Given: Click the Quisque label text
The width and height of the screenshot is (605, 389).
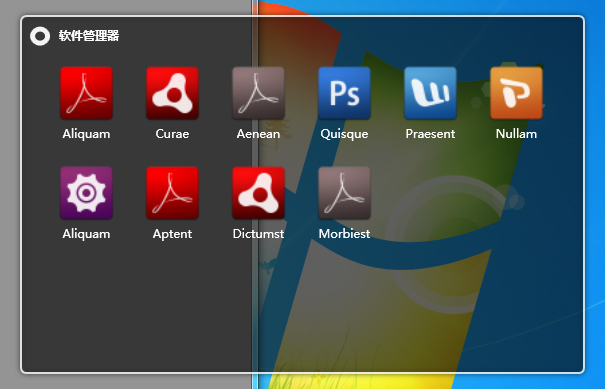Looking at the screenshot, I should 344,134.
